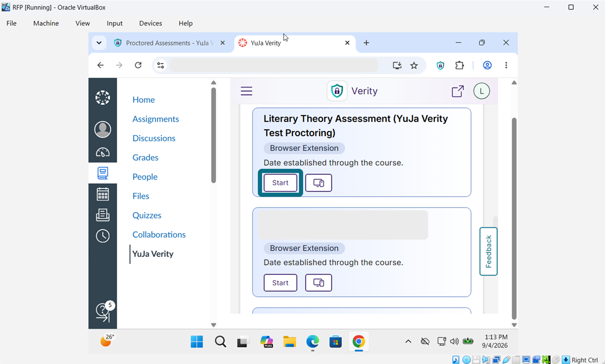Go to the Canvas Dashboard icon
Screen dimensions: 605x364
103,152
